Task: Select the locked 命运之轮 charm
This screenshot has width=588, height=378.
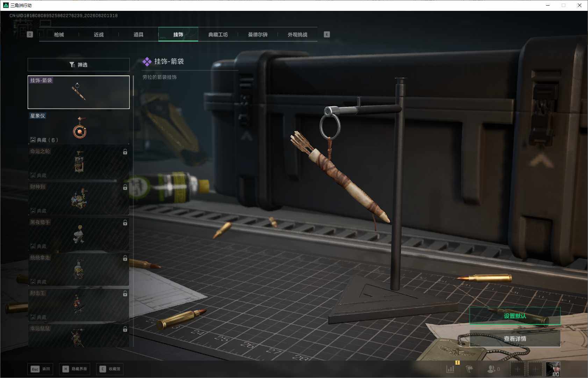Action: tap(79, 163)
